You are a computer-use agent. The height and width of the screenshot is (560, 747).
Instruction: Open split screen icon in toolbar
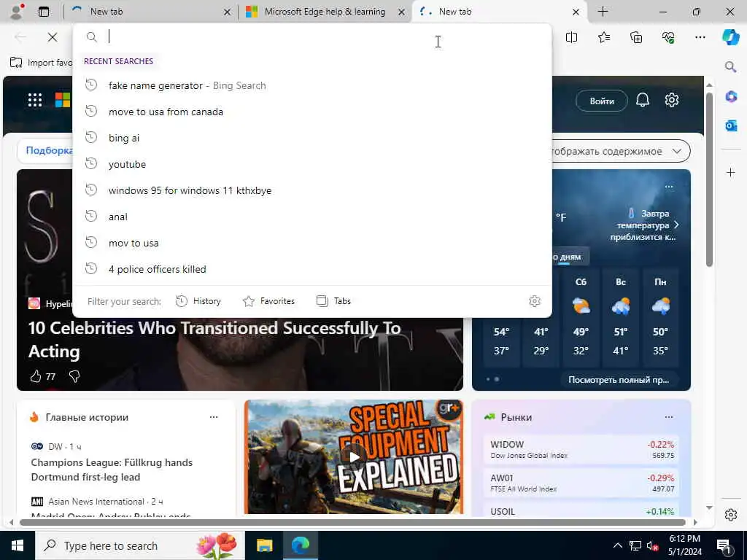coord(571,37)
